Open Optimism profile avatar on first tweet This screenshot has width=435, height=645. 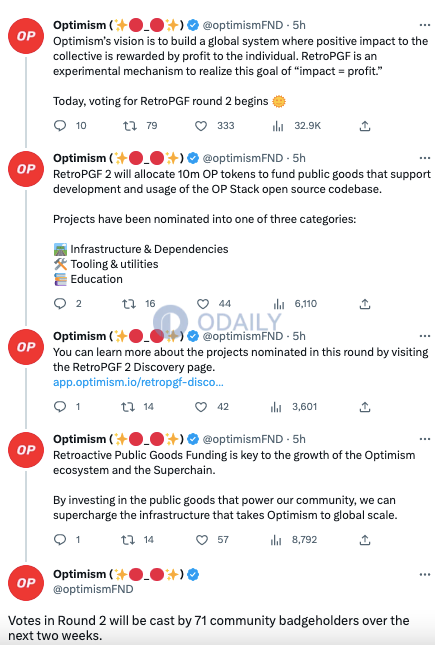click(x=26, y=36)
